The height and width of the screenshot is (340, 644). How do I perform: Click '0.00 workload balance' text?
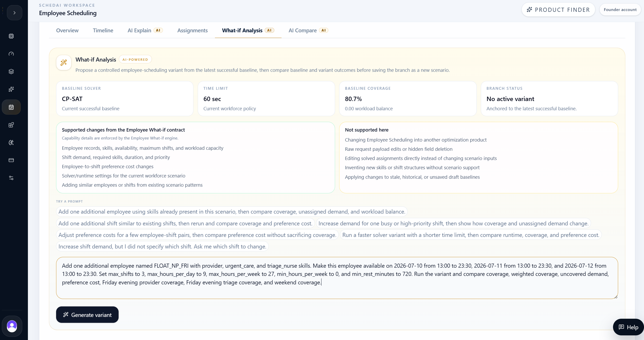(x=369, y=109)
